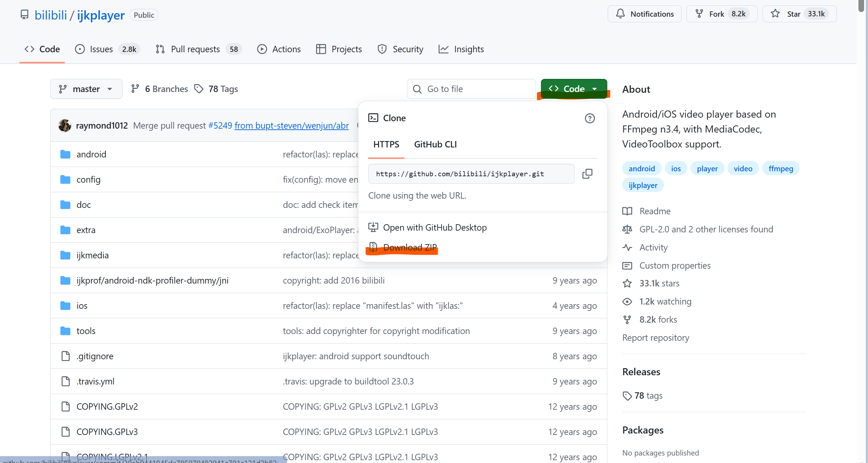The width and height of the screenshot is (868, 463).
Task: Star the ijkplayer repository
Action: click(793, 14)
